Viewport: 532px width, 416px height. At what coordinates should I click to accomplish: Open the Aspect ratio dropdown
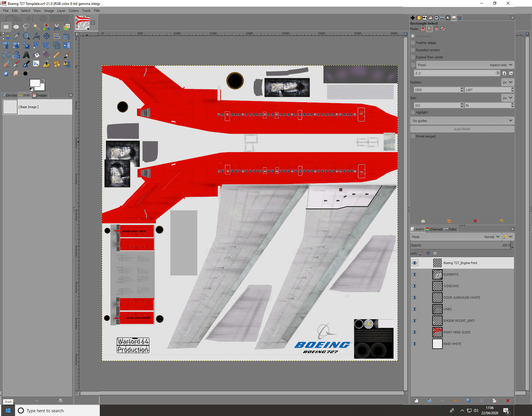click(501, 65)
